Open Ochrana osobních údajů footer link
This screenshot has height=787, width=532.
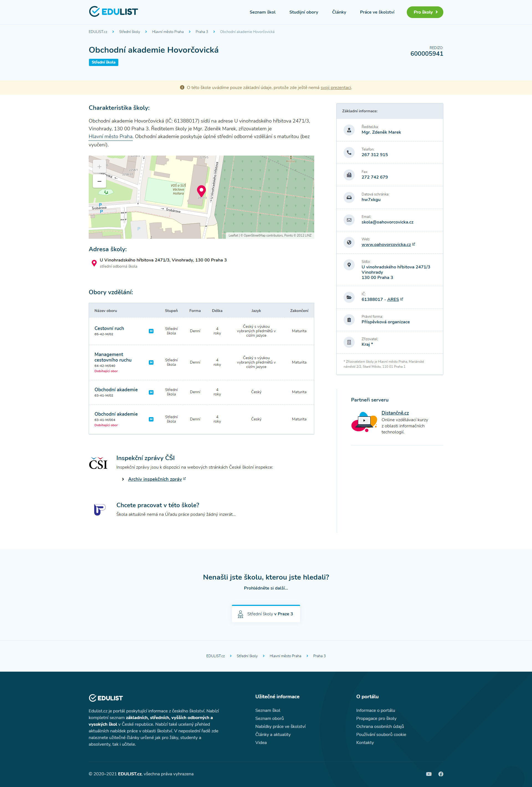click(x=380, y=726)
